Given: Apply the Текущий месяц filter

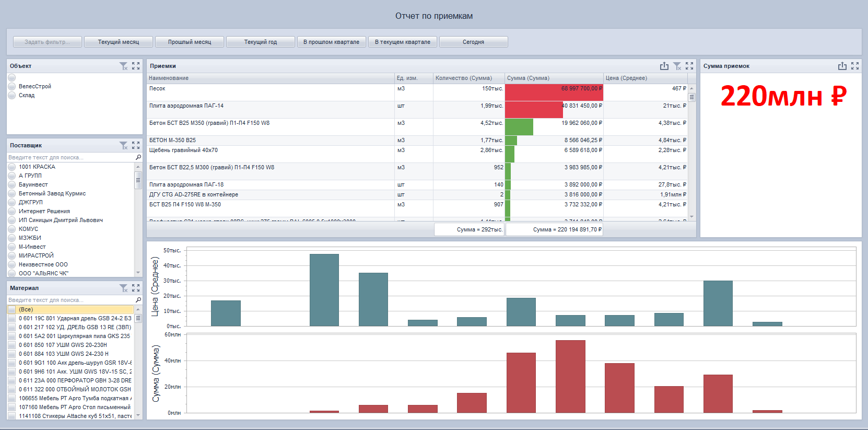Looking at the screenshot, I should coord(119,42).
